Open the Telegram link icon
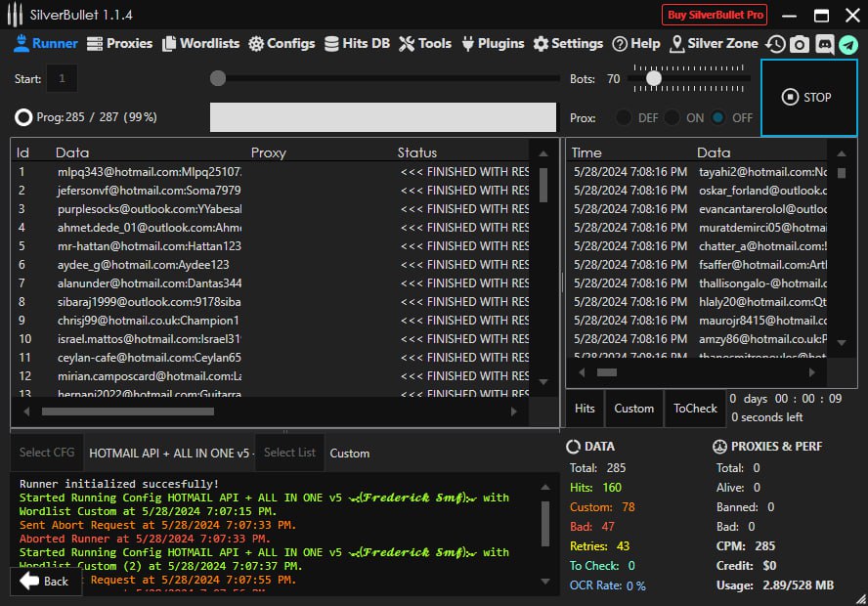The width and height of the screenshot is (868, 606). click(x=847, y=44)
